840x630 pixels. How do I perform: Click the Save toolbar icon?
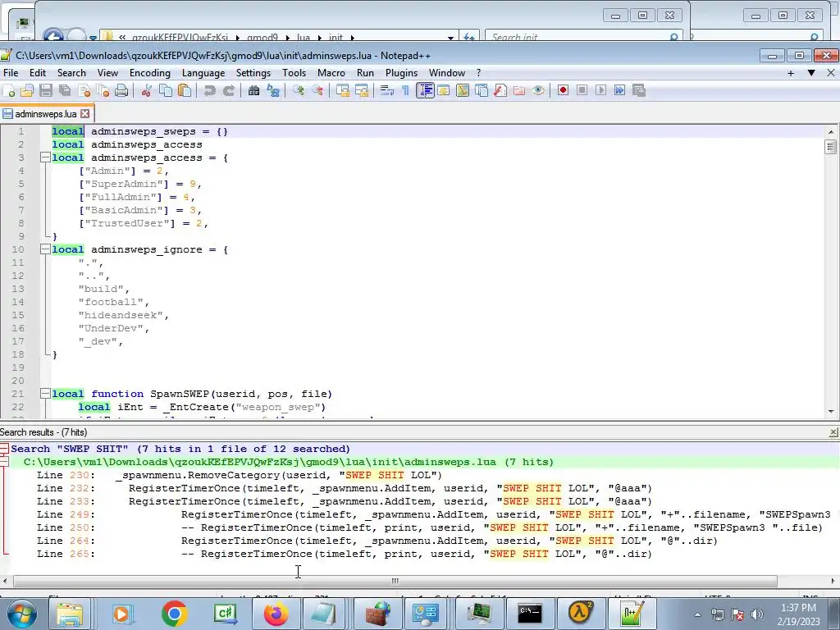pyautogui.click(x=46, y=90)
